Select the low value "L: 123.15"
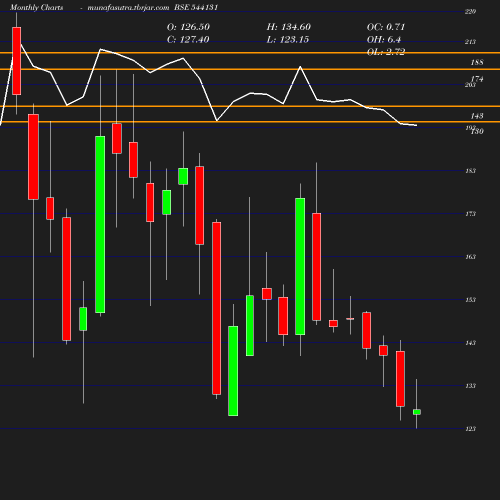500x500 pixels. [288, 40]
